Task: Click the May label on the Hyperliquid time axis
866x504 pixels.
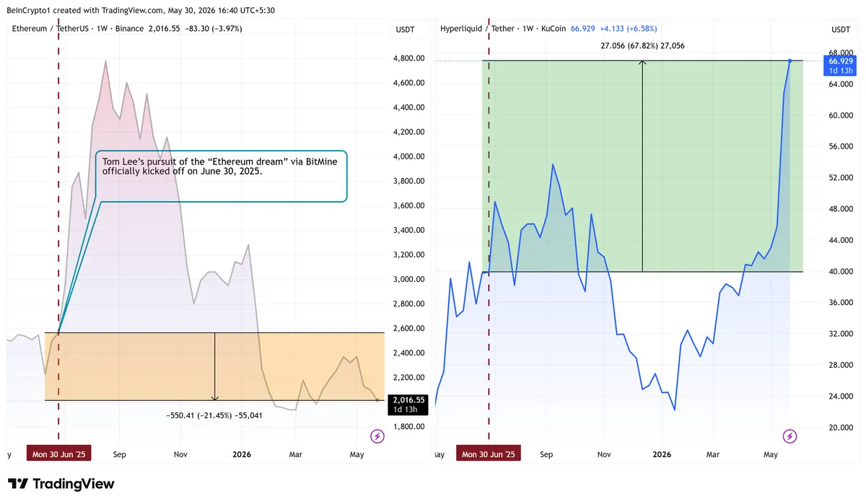Action: pyautogui.click(x=771, y=455)
